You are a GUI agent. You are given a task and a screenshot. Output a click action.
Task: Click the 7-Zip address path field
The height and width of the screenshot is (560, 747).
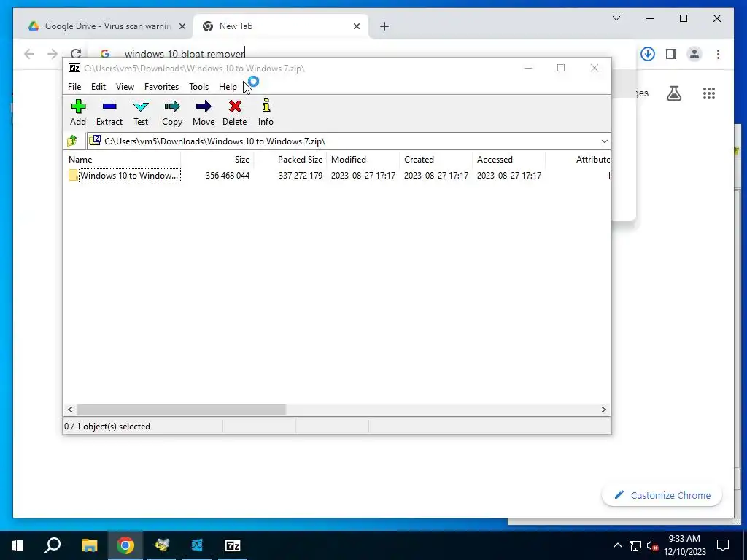pyautogui.click(x=348, y=141)
